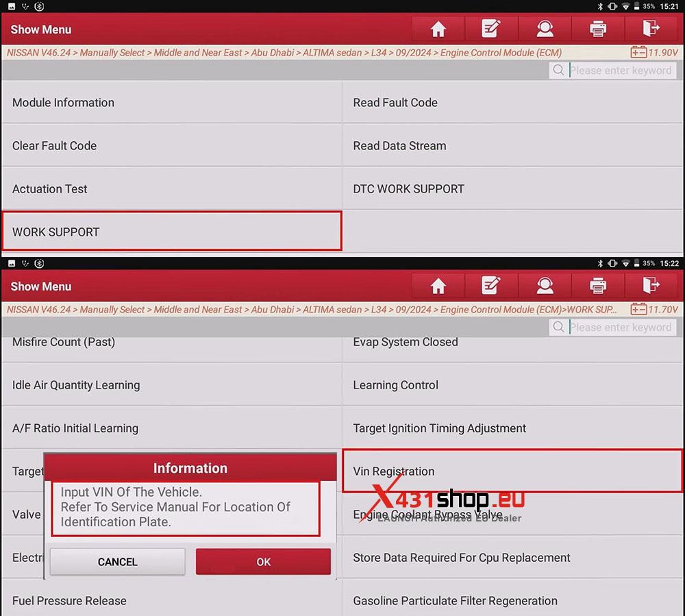Open the feedback note icon in upper toolbar

pyautogui.click(x=491, y=29)
